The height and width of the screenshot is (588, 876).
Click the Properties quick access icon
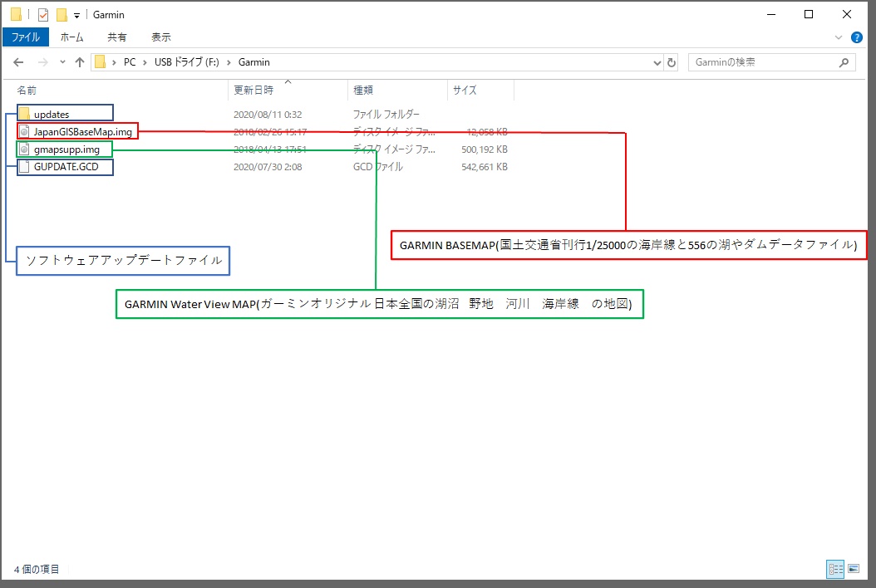click(x=43, y=14)
